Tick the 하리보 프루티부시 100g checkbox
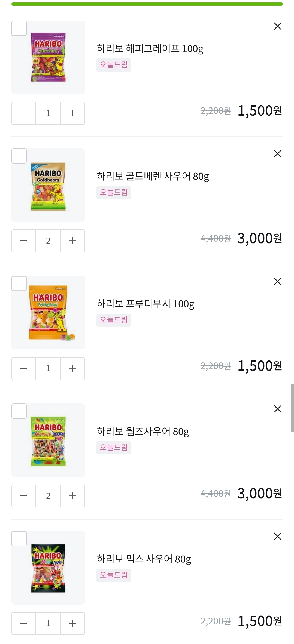This screenshot has width=294, height=644. point(19,284)
